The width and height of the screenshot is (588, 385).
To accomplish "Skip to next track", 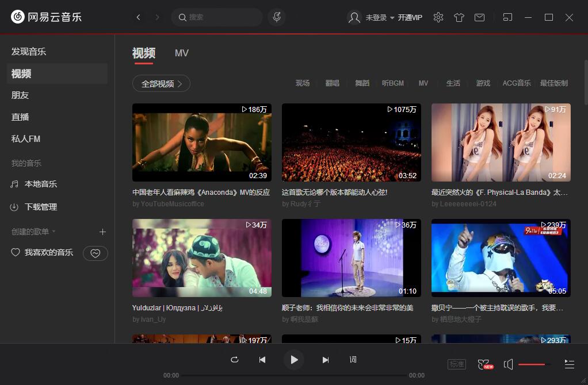I will coord(326,360).
